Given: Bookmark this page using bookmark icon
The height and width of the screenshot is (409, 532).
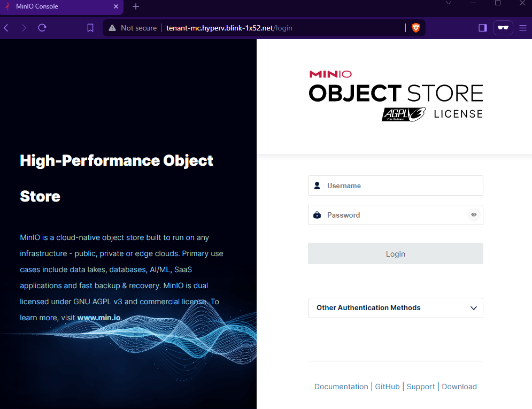Looking at the screenshot, I should pyautogui.click(x=90, y=28).
